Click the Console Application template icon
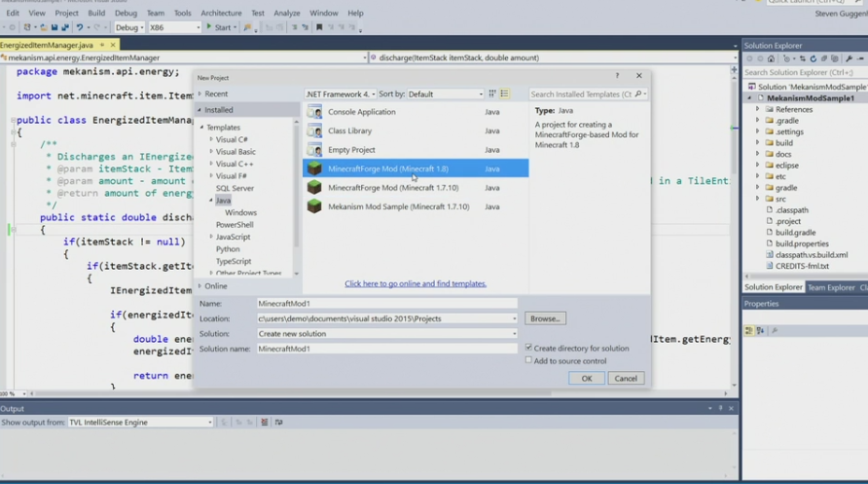Image resolution: width=868 pixels, height=484 pixels. [314, 112]
